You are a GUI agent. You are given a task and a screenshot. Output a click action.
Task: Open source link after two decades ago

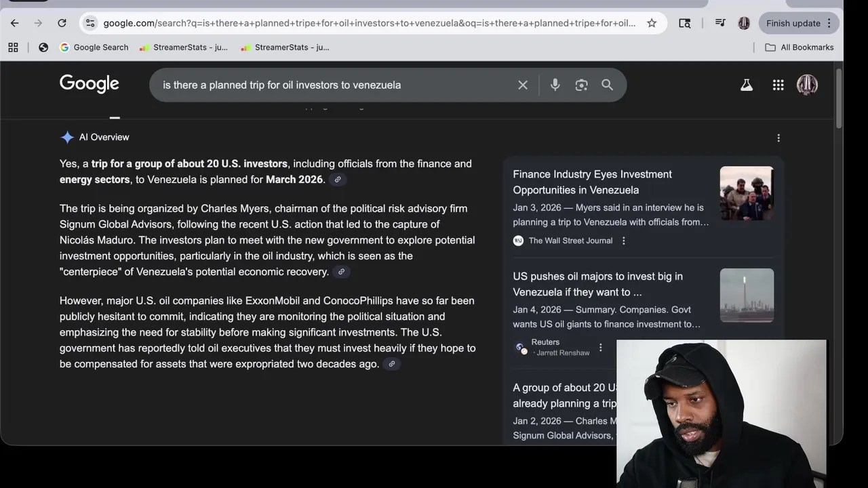(392, 364)
